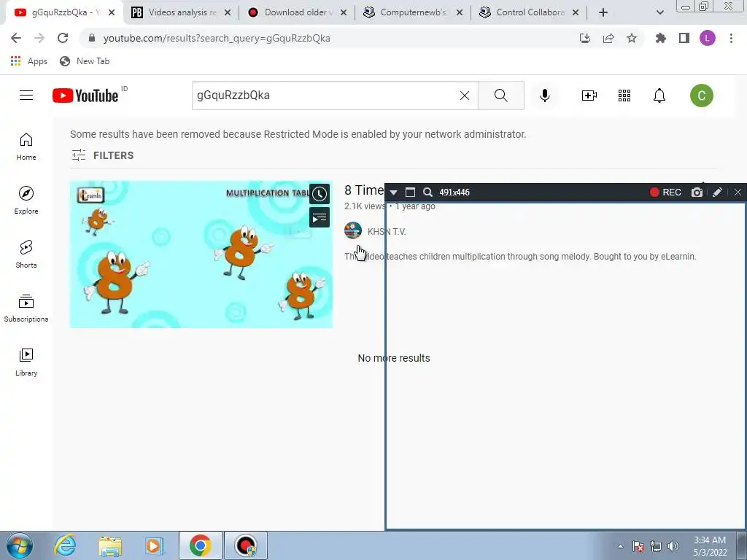747x560 pixels.
Task: Open the recorder's dropdown triangle menu
Action: point(393,192)
